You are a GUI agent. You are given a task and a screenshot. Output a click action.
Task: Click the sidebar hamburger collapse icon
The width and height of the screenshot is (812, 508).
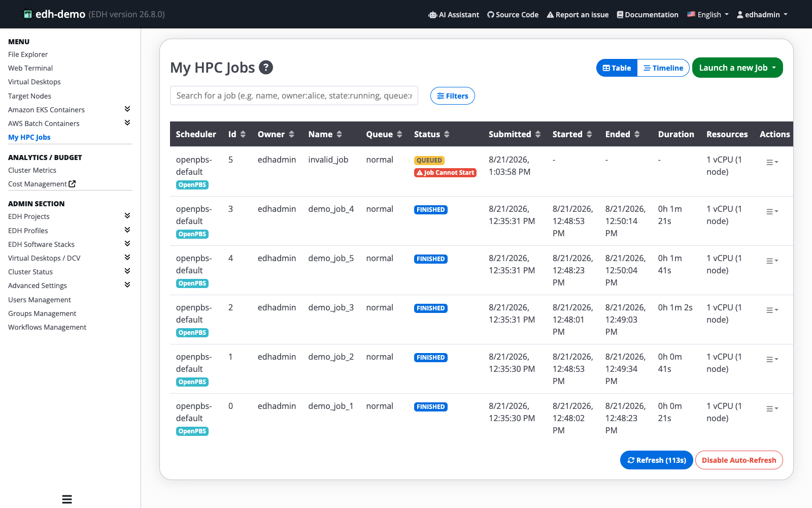67,499
